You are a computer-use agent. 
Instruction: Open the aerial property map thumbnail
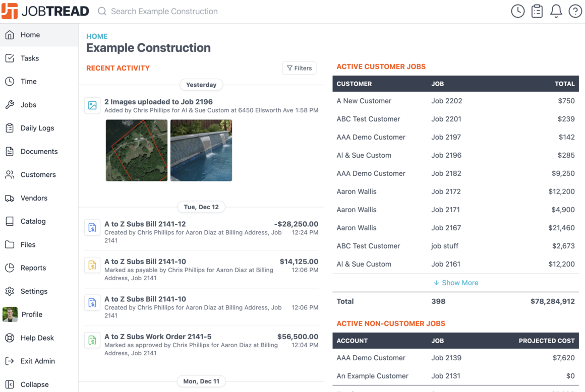tap(137, 150)
